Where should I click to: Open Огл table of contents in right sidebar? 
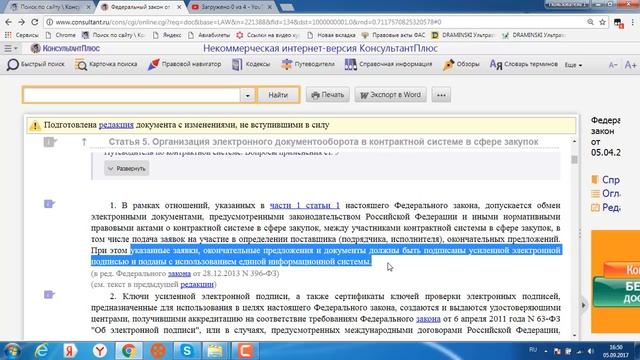tap(606, 194)
